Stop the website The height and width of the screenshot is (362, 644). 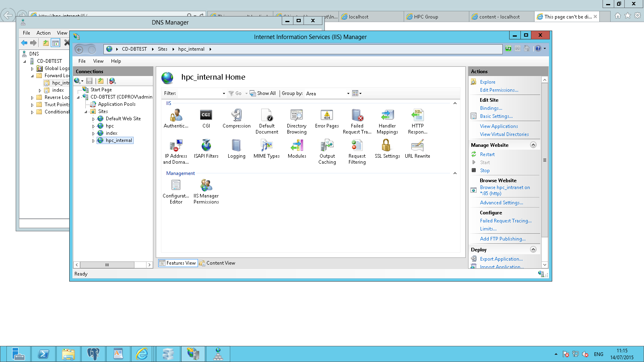tap(485, 171)
